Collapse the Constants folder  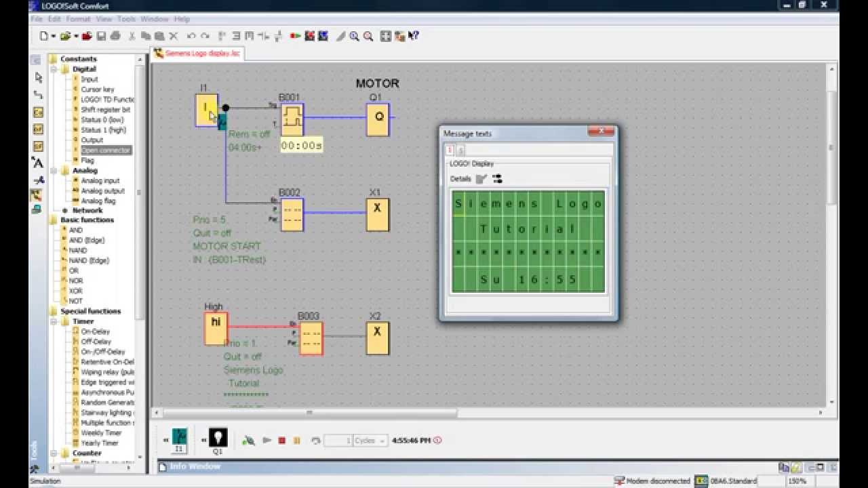pos(52,59)
